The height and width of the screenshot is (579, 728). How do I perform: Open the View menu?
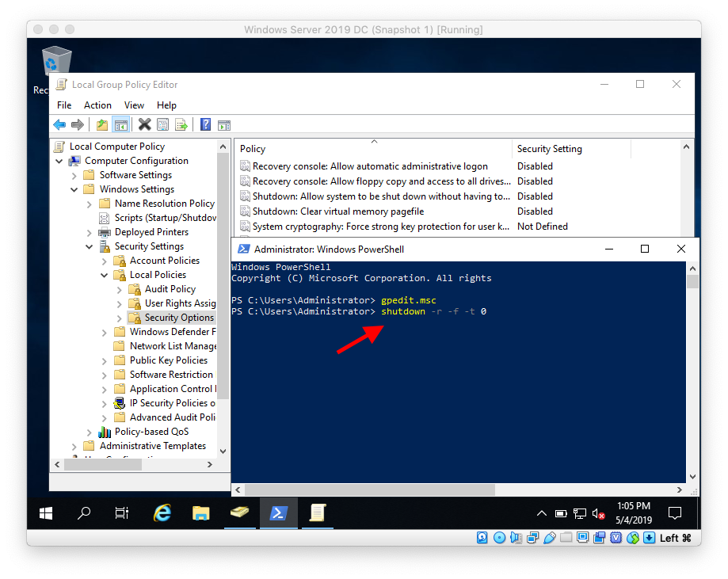134,105
